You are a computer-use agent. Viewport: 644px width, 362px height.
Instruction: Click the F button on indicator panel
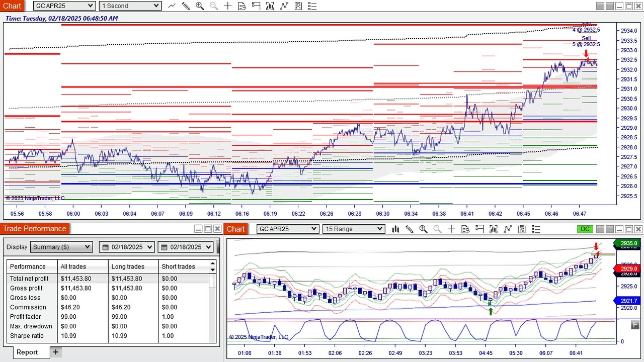click(x=635, y=325)
